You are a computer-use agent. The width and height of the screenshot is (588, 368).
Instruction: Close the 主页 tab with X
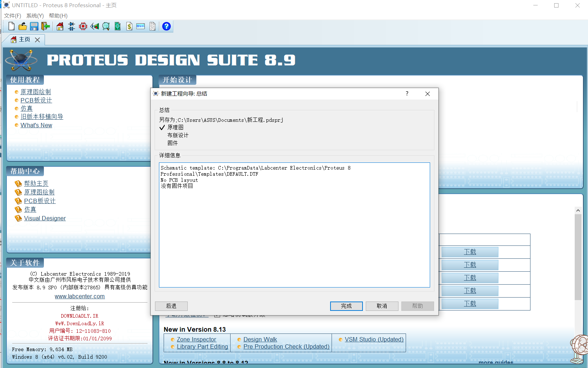(37, 40)
